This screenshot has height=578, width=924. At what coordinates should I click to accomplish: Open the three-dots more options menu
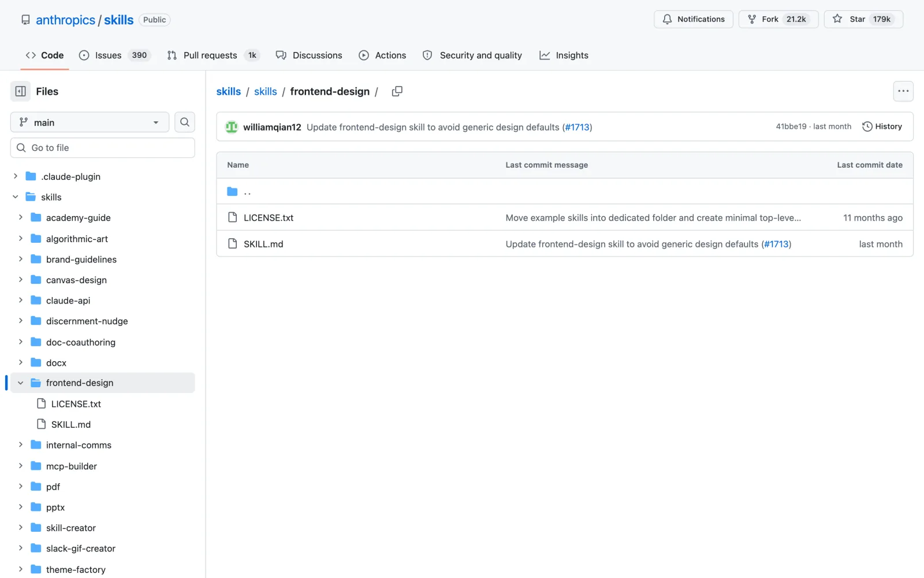(903, 91)
